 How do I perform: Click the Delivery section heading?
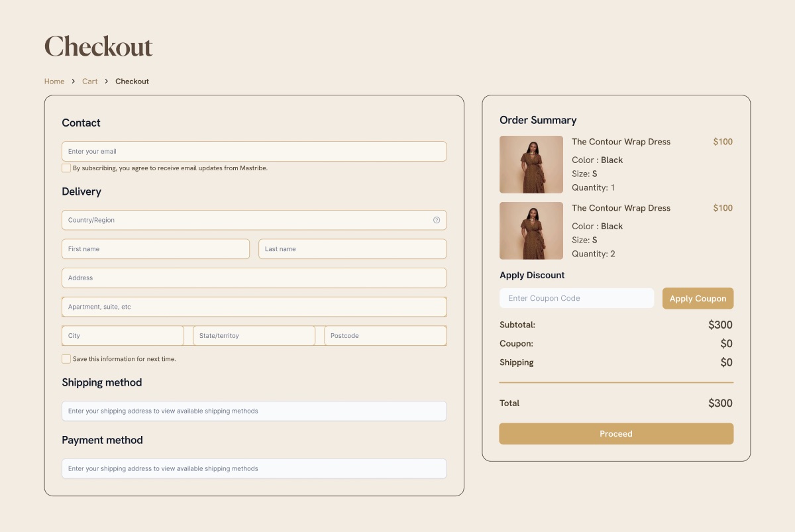(81, 191)
